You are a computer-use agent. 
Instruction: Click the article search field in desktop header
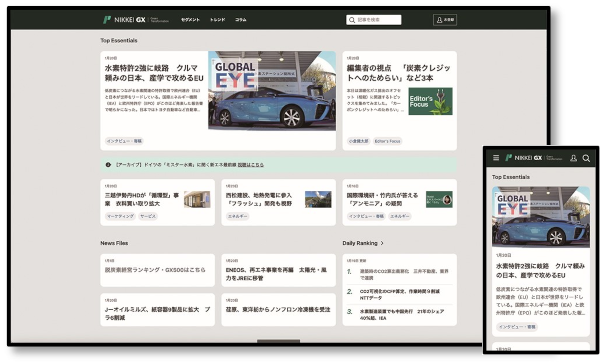373,20
